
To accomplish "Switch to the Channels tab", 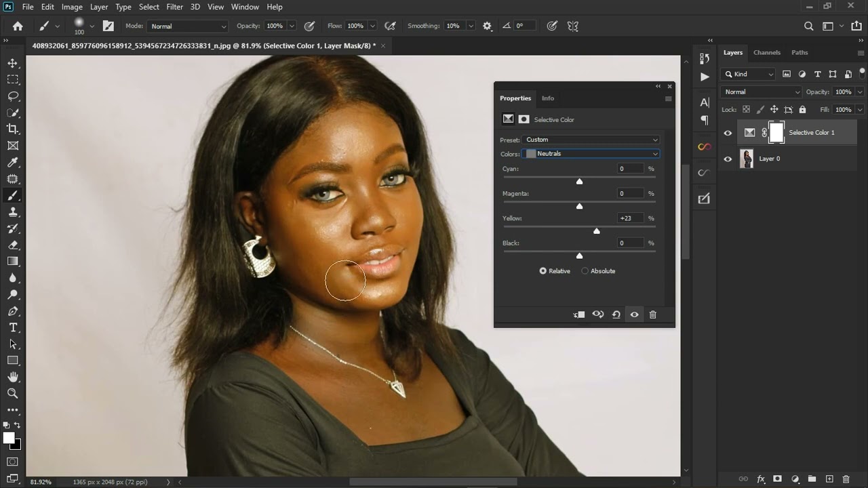I will (x=767, y=53).
